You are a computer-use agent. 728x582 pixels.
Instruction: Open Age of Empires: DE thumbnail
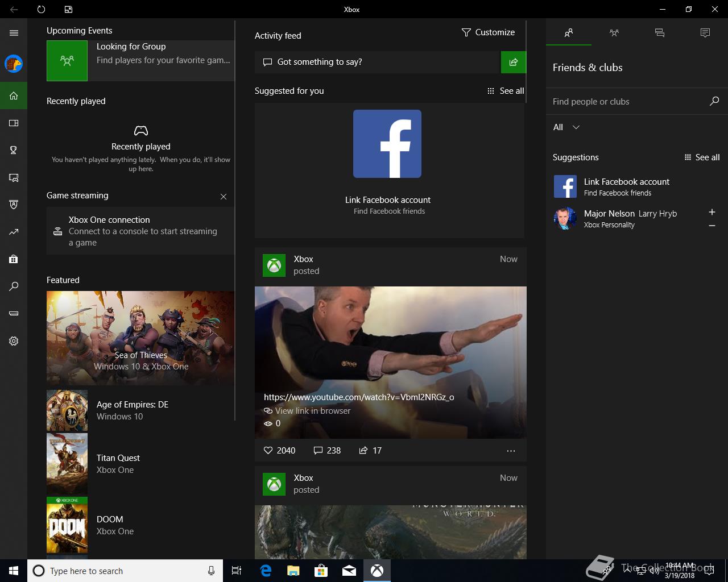click(67, 410)
